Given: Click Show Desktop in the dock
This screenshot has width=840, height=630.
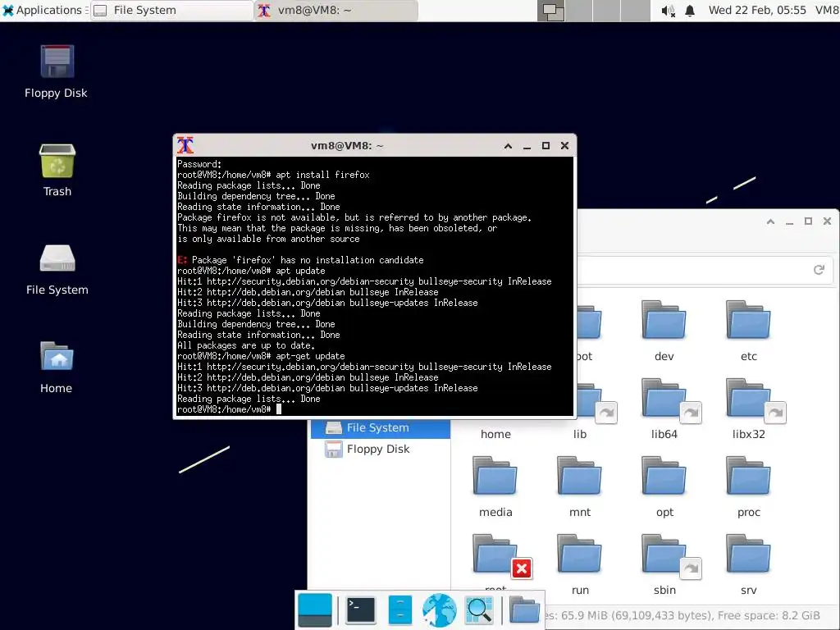Looking at the screenshot, I should [315, 610].
